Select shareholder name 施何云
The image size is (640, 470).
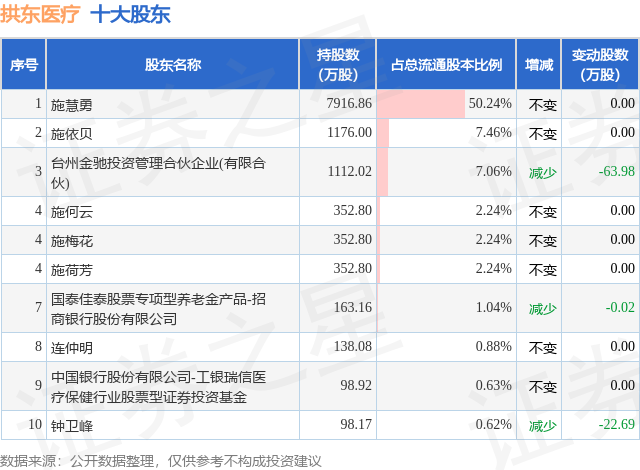tap(71, 212)
